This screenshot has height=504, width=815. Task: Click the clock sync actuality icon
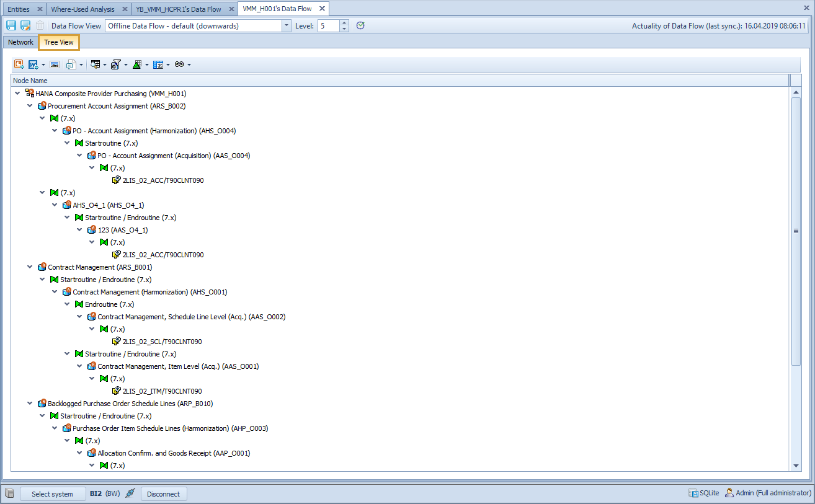[x=360, y=25]
